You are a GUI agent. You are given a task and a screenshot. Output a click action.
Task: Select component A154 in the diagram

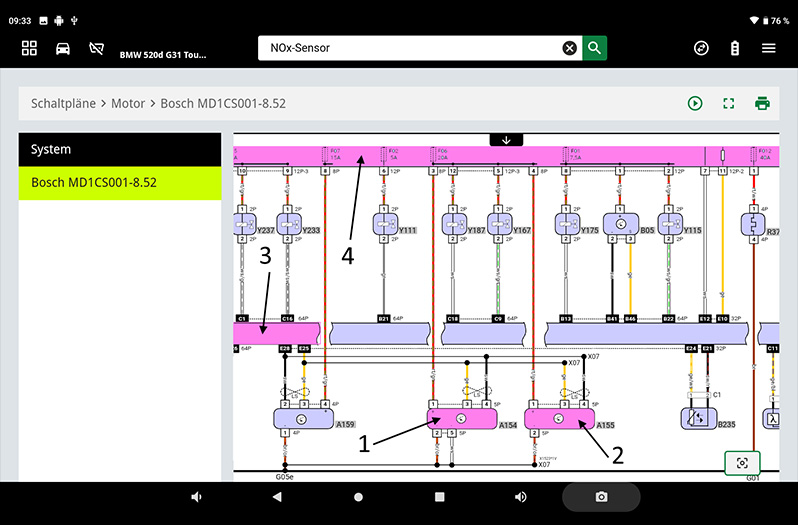pyautogui.click(x=461, y=418)
